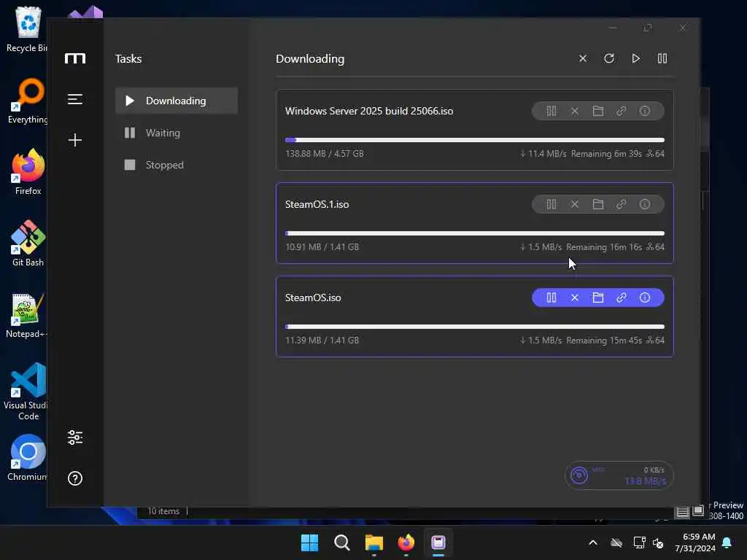
Task: Click the Remaining 16m 16s text
Action: pos(603,247)
